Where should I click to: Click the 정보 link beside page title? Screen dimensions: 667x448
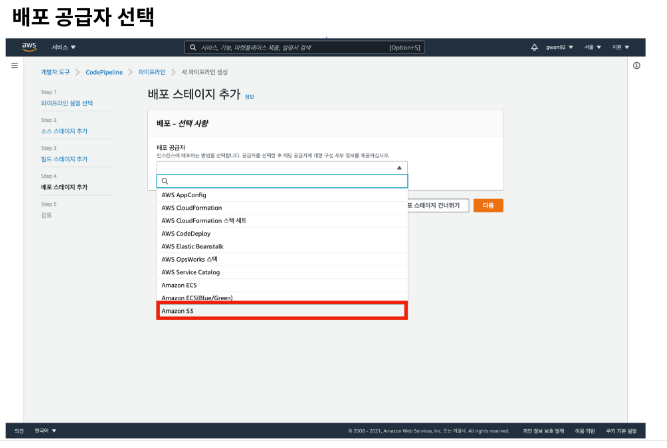pos(250,97)
